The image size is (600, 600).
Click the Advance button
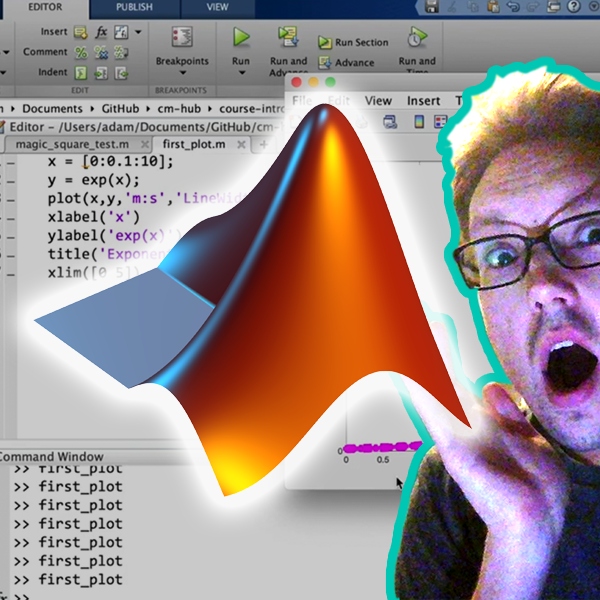pos(346,62)
